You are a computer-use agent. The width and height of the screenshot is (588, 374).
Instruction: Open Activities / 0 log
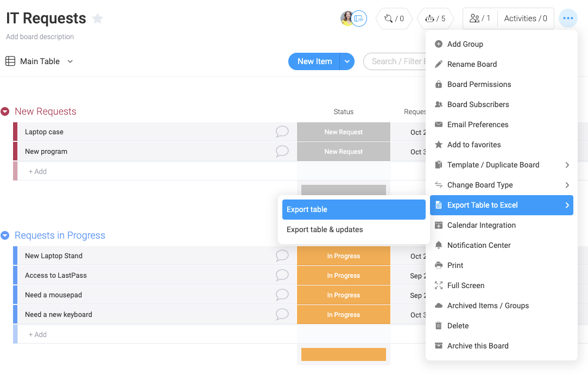(526, 18)
